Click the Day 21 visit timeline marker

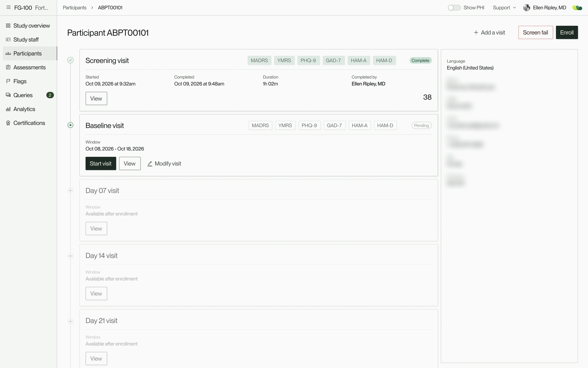(x=70, y=321)
